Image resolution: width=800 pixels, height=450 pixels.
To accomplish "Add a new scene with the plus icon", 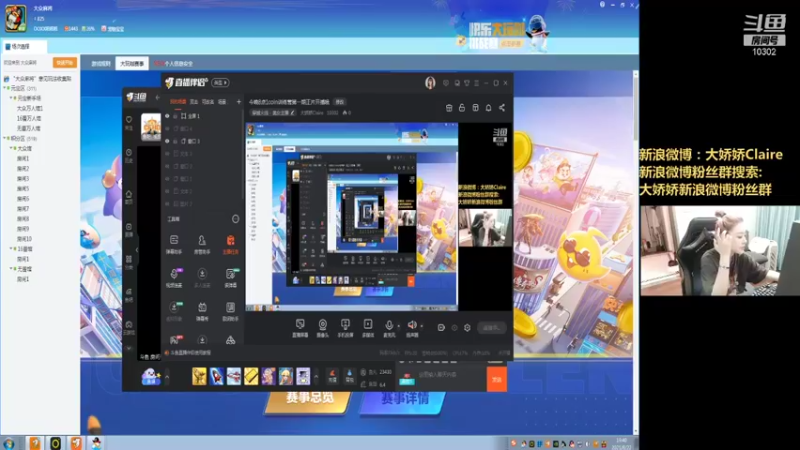I will pos(238,102).
